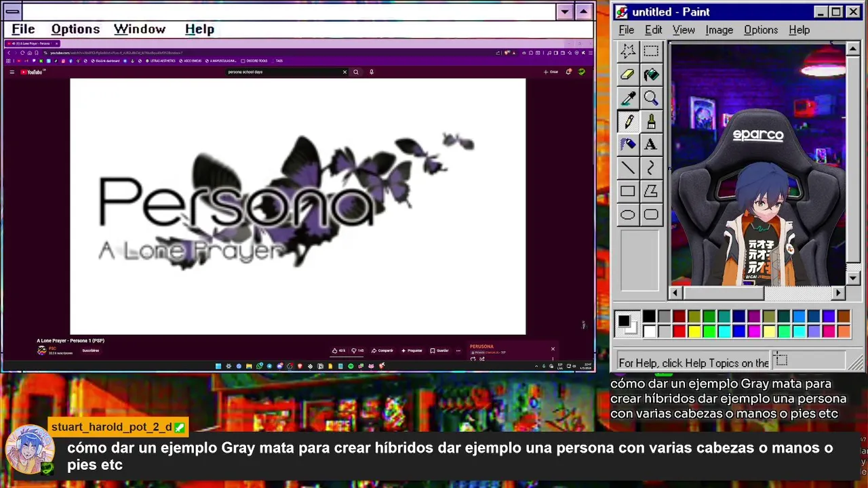868x488 pixels.
Task: Pick the Fill With Color bucket tool
Action: (651, 75)
